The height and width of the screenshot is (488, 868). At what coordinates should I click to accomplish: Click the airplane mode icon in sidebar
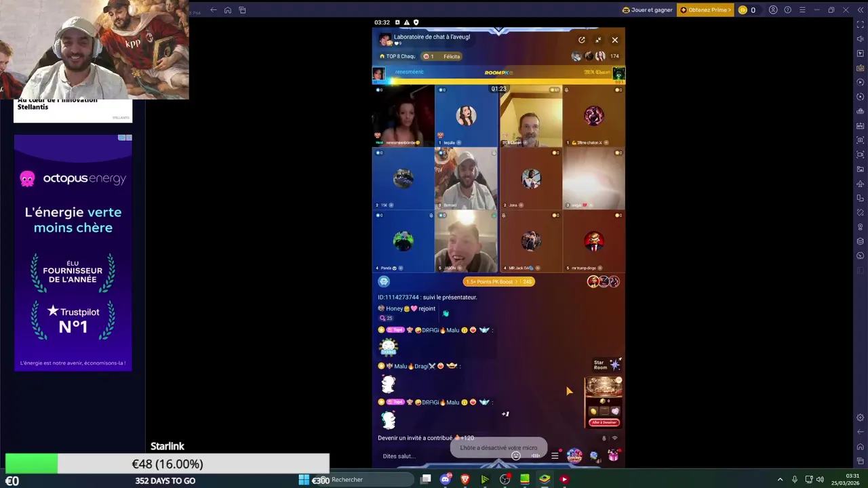click(861, 184)
